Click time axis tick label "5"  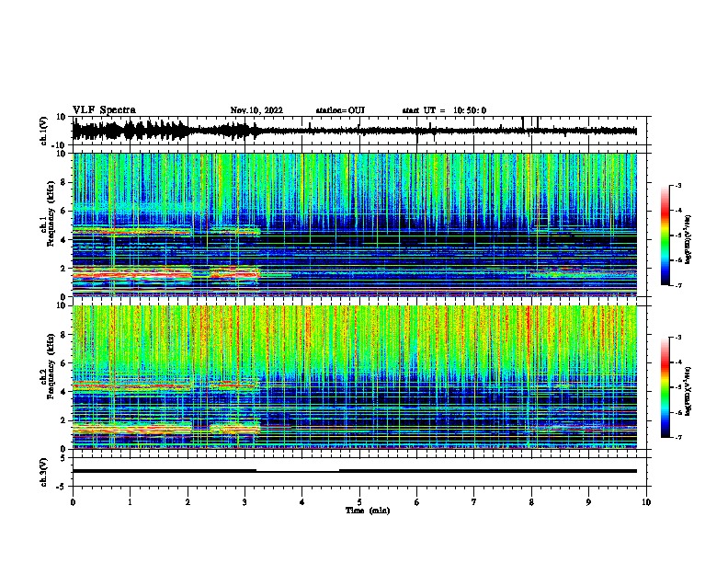pos(359,502)
